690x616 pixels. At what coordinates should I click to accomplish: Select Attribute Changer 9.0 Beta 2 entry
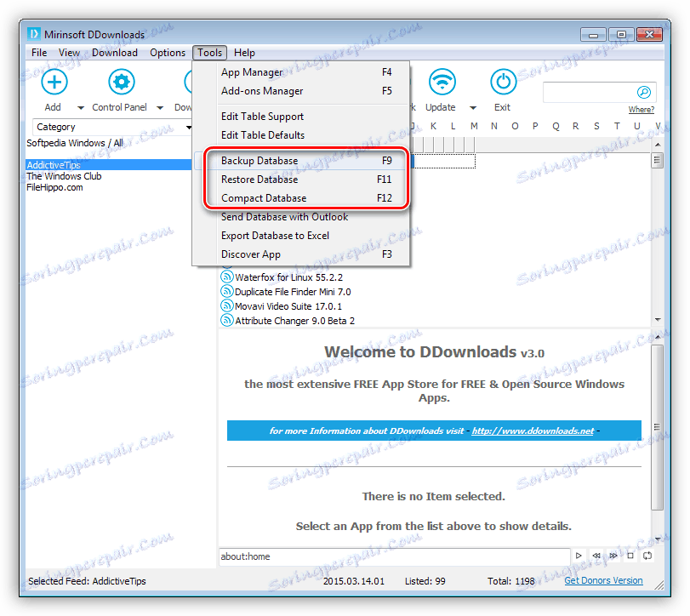coord(295,321)
